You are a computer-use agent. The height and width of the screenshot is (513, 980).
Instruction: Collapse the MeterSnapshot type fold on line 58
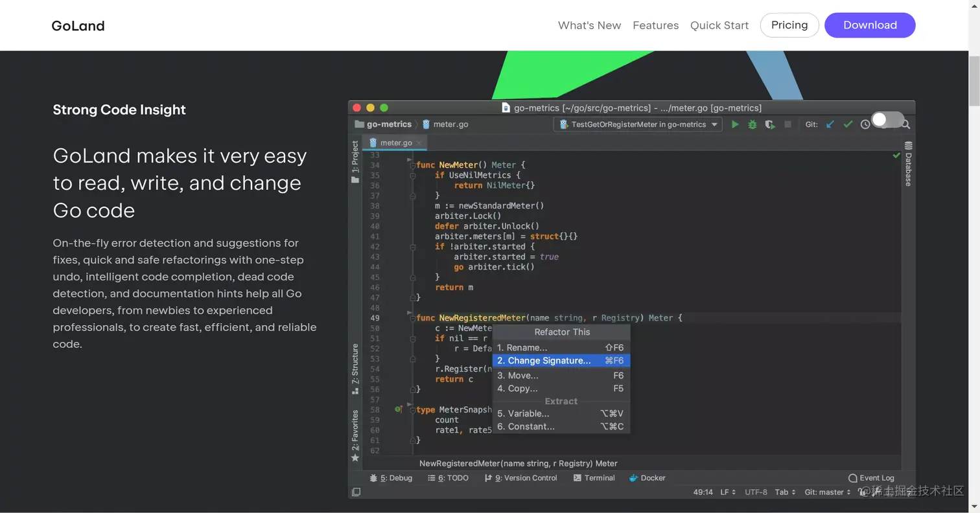click(x=412, y=409)
